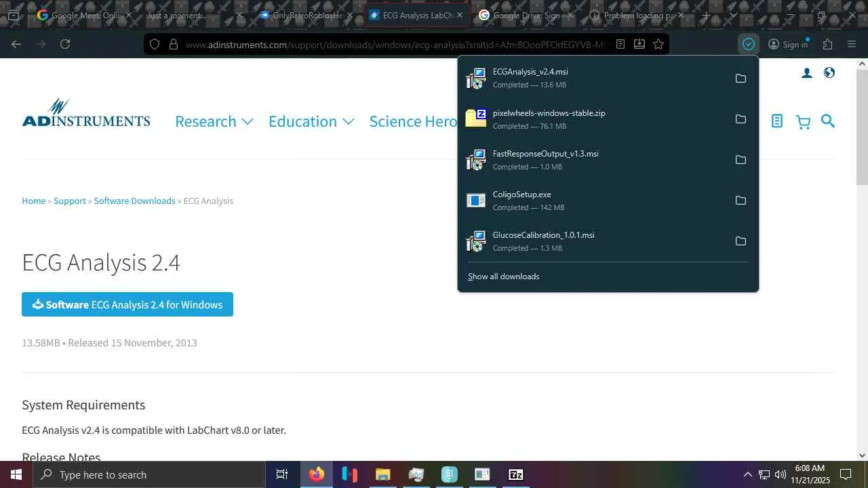Click the document list icon near cart
The image size is (868, 488).
click(777, 121)
